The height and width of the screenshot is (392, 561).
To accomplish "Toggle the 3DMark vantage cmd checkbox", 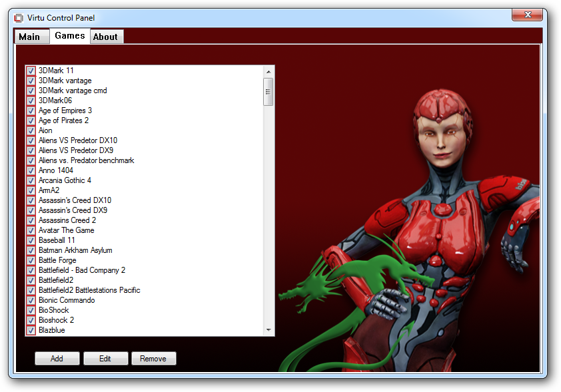I will (x=31, y=91).
